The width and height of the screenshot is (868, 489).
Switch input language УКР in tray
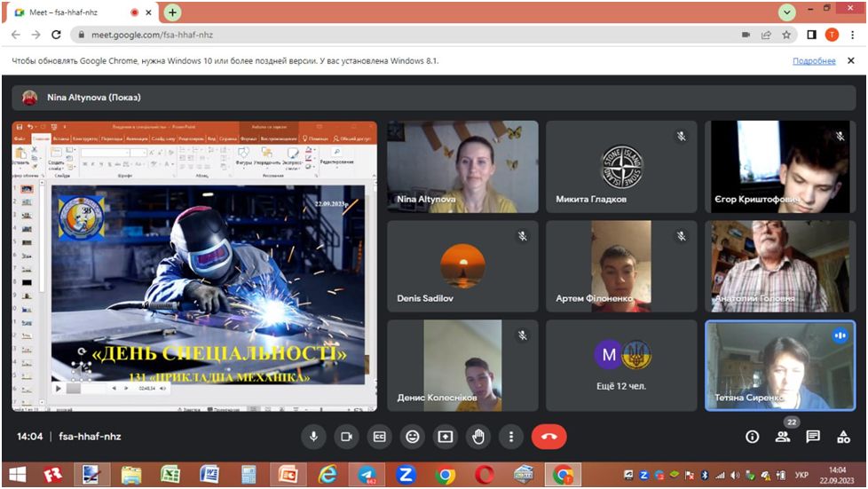801,475
